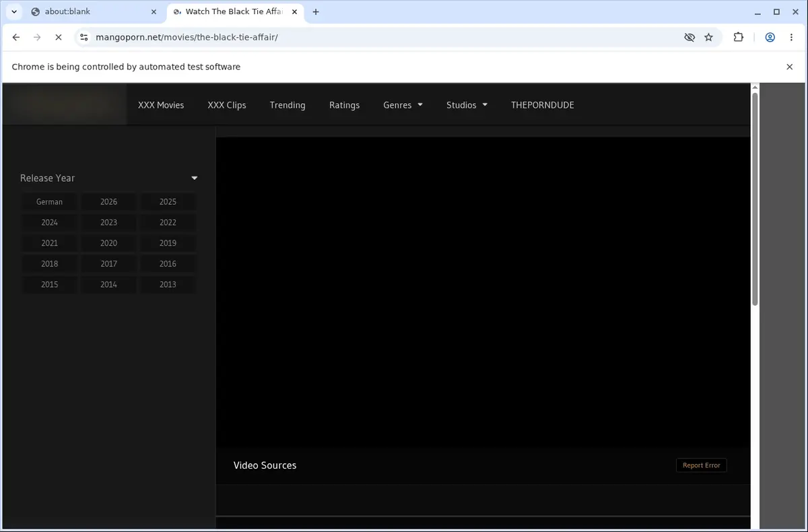This screenshot has height=532, width=808.
Task: Expand the Studios dropdown
Action: tap(467, 105)
